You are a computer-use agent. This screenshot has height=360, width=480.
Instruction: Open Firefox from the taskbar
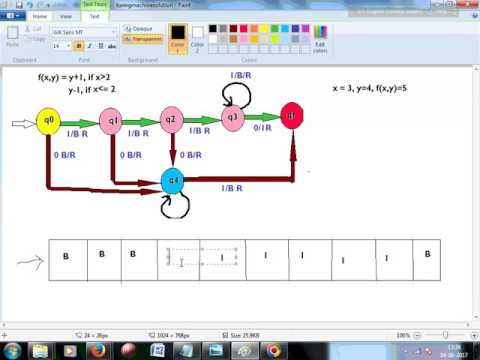tap(98, 351)
